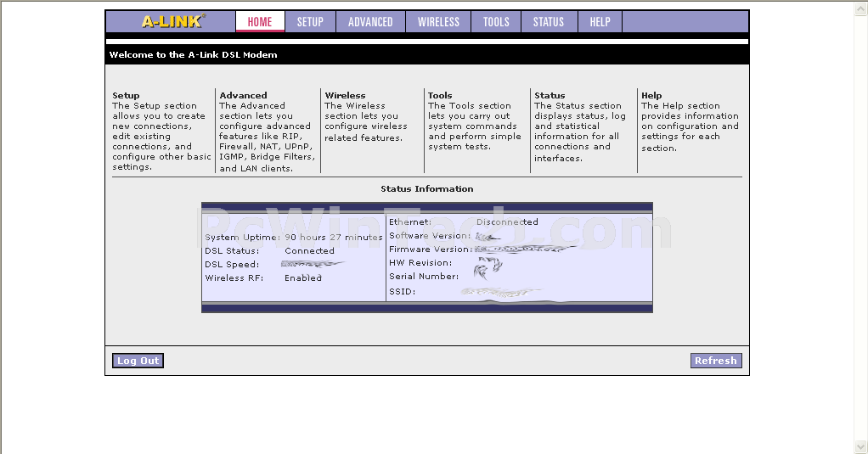Click the Wireless section heading

point(345,95)
